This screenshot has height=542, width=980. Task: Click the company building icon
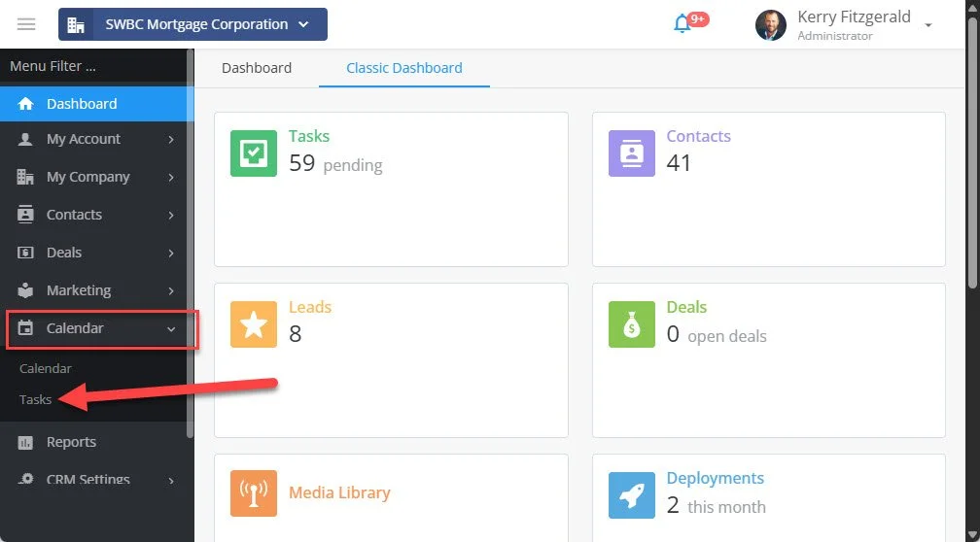pos(76,24)
